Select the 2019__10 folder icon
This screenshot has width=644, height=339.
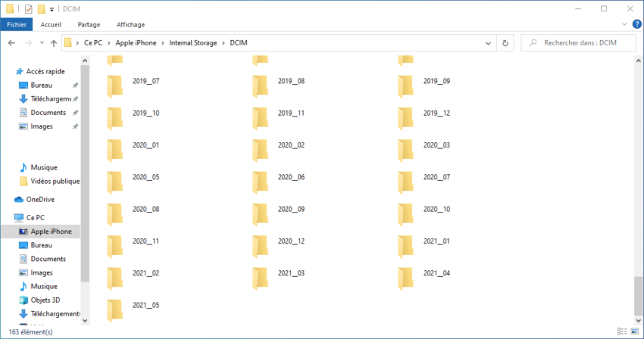coord(114,118)
